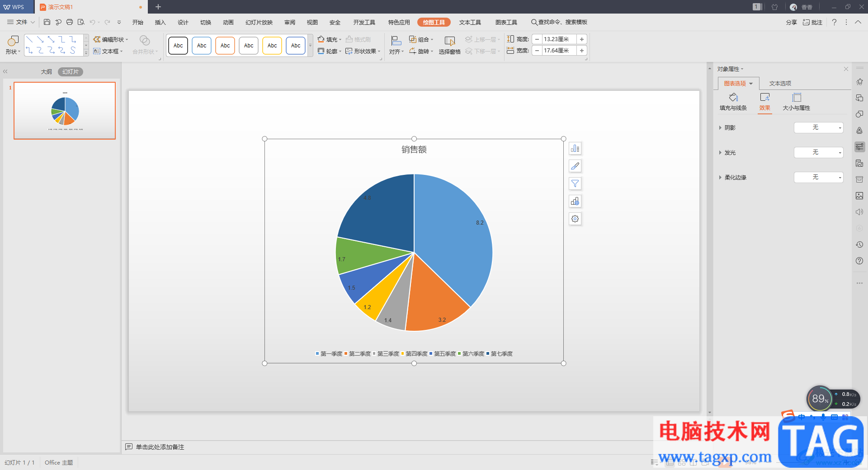The width and height of the screenshot is (868, 470).
Task: Click the help question mark icon
Action: click(834, 22)
